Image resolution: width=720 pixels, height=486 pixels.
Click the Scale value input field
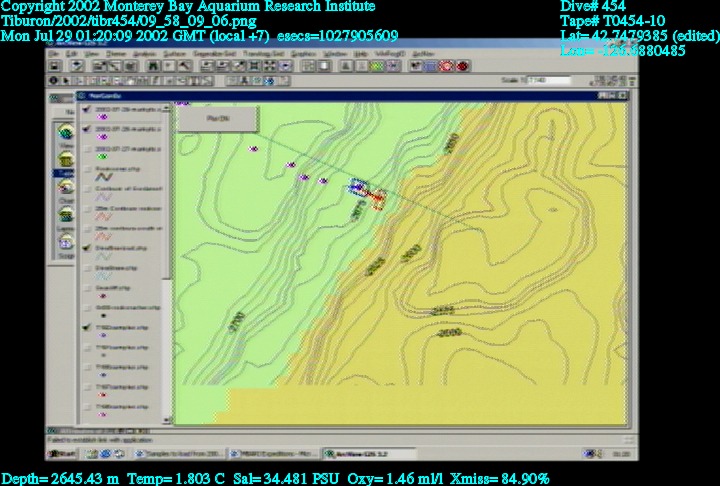548,80
